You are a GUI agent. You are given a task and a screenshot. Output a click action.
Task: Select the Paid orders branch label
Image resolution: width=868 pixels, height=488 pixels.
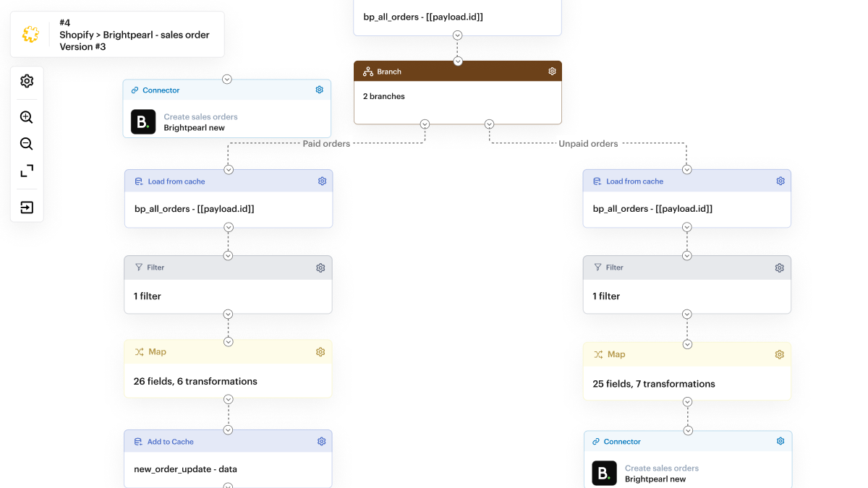point(326,144)
